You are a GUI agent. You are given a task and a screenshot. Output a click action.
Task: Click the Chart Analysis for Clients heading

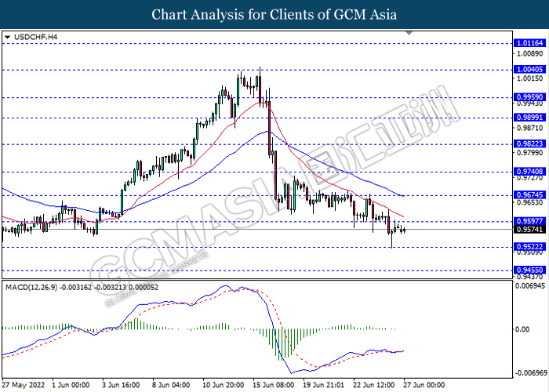pos(274,15)
